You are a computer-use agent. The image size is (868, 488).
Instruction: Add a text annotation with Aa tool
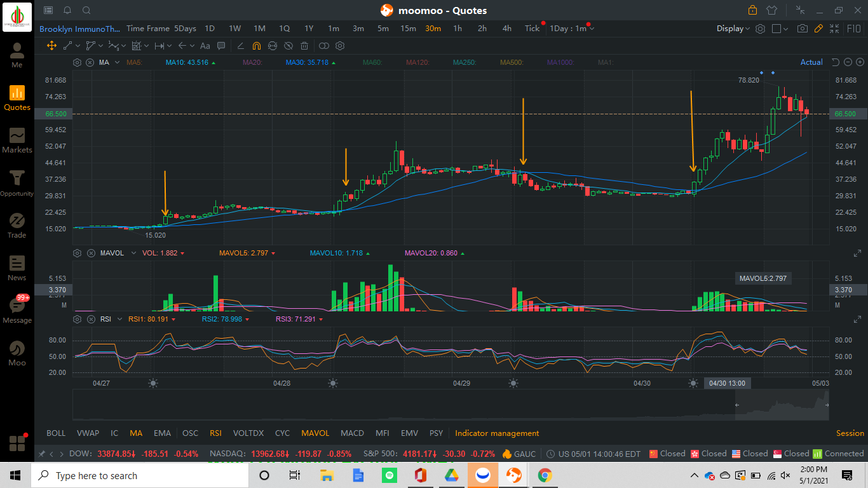(205, 46)
